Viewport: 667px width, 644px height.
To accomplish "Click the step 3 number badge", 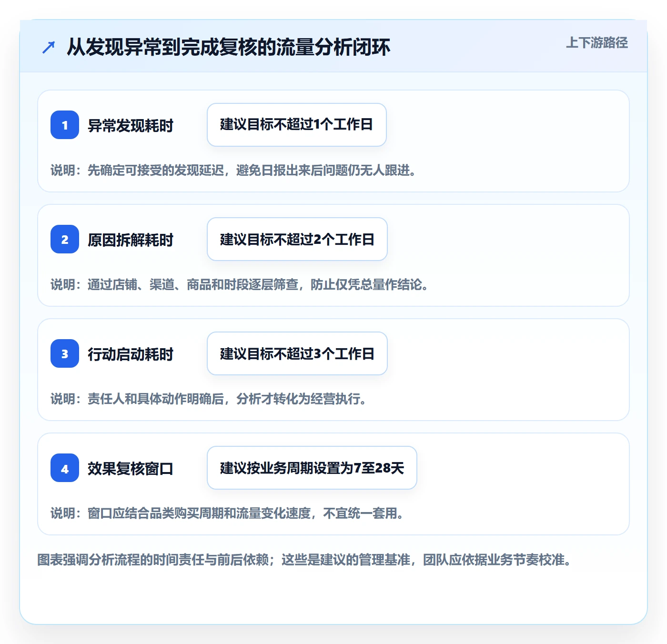I will coord(65,353).
